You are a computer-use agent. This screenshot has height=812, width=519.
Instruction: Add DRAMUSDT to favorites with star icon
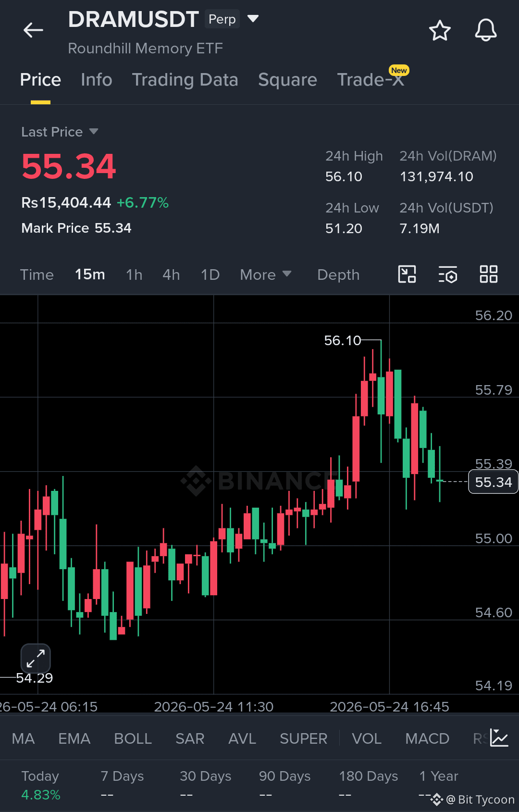point(440,31)
